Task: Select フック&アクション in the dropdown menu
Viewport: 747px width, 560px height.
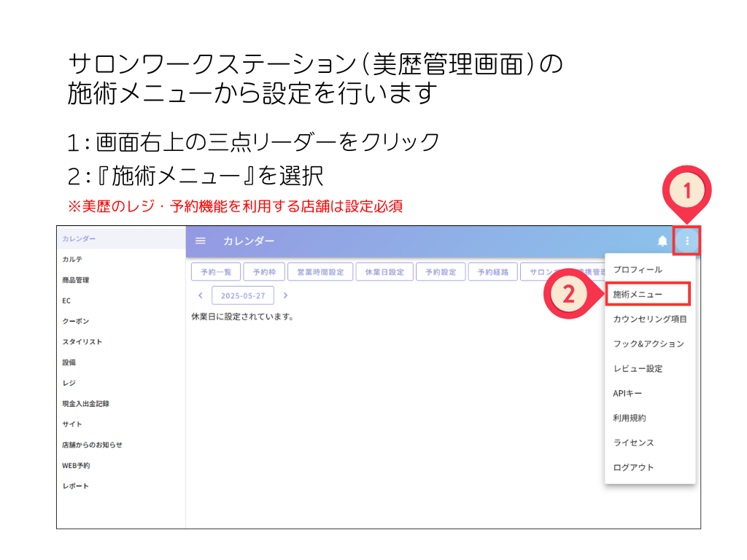Action: point(650,344)
